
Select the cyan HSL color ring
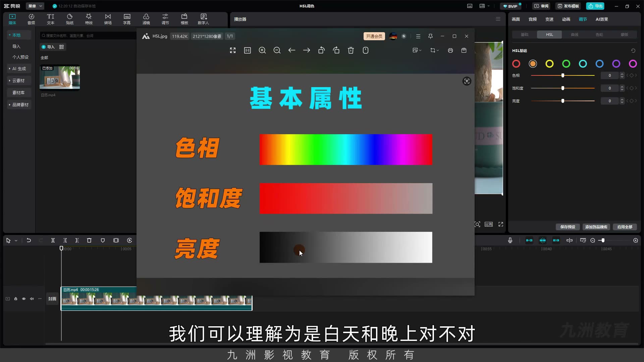(583, 64)
